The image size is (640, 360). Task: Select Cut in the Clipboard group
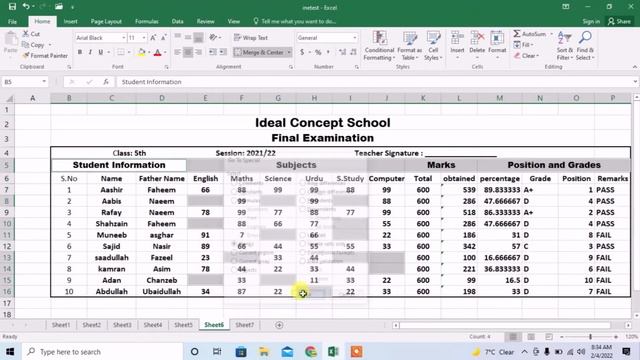click(x=31, y=34)
